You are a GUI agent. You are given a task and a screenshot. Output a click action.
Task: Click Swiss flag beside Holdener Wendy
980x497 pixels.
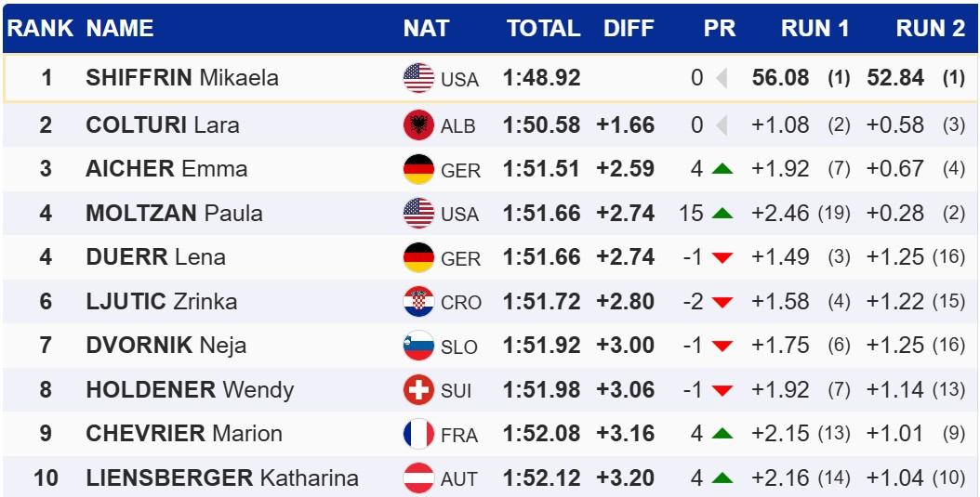tap(418, 390)
